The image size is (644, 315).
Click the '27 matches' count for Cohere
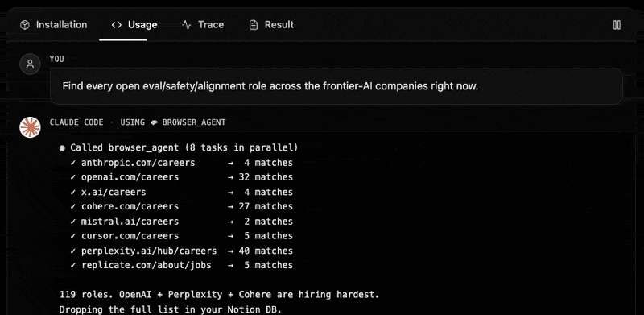[266, 206]
